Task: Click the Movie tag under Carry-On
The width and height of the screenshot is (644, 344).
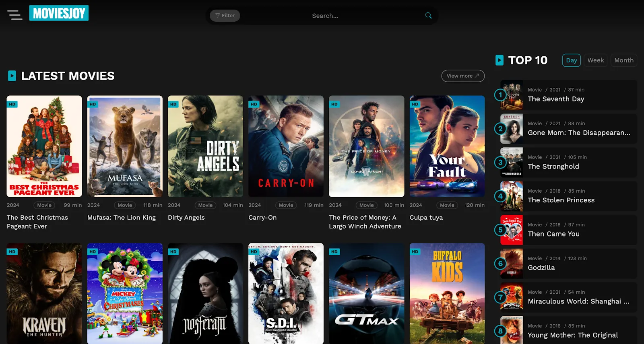Action: pyautogui.click(x=286, y=205)
